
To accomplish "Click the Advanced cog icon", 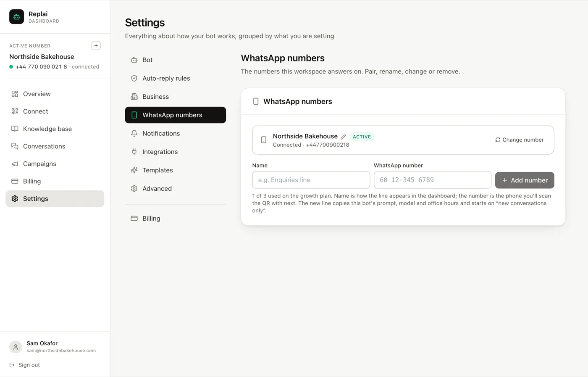I will pos(134,189).
